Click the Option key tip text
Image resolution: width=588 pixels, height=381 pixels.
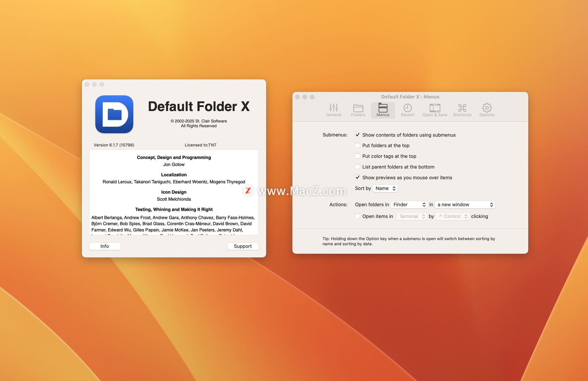coord(409,241)
